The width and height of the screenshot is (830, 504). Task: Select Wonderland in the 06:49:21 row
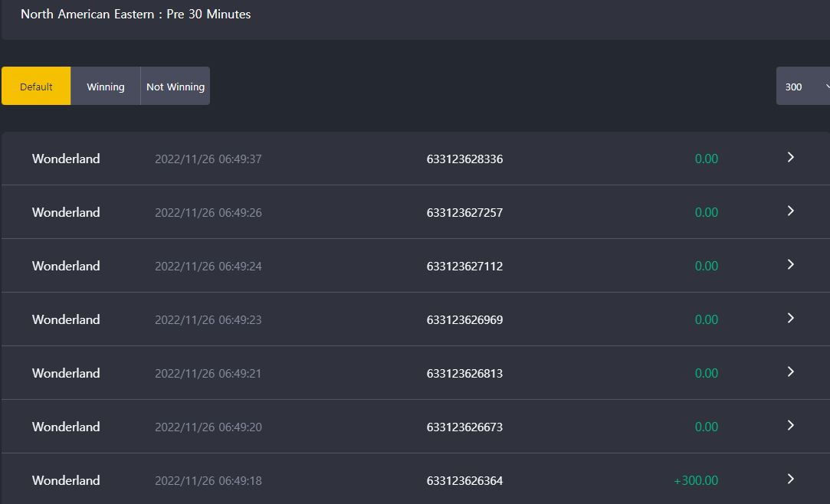[x=66, y=373]
